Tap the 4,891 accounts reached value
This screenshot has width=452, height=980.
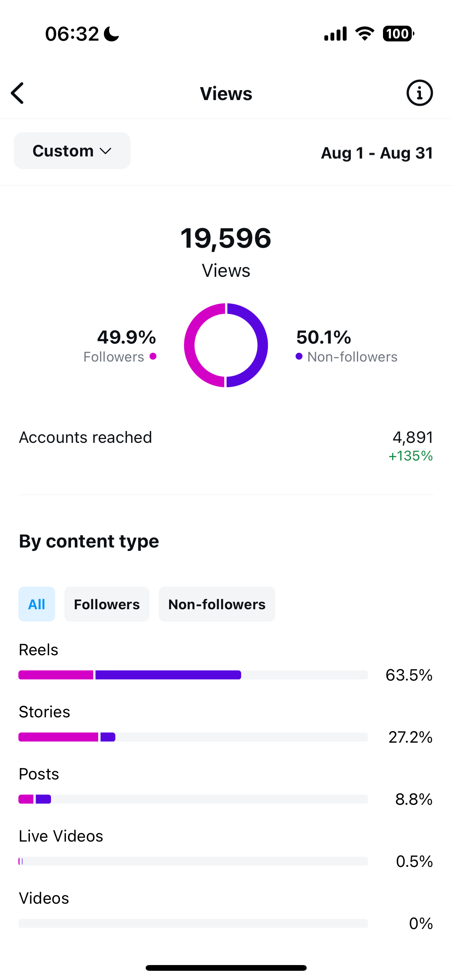coord(413,437)
